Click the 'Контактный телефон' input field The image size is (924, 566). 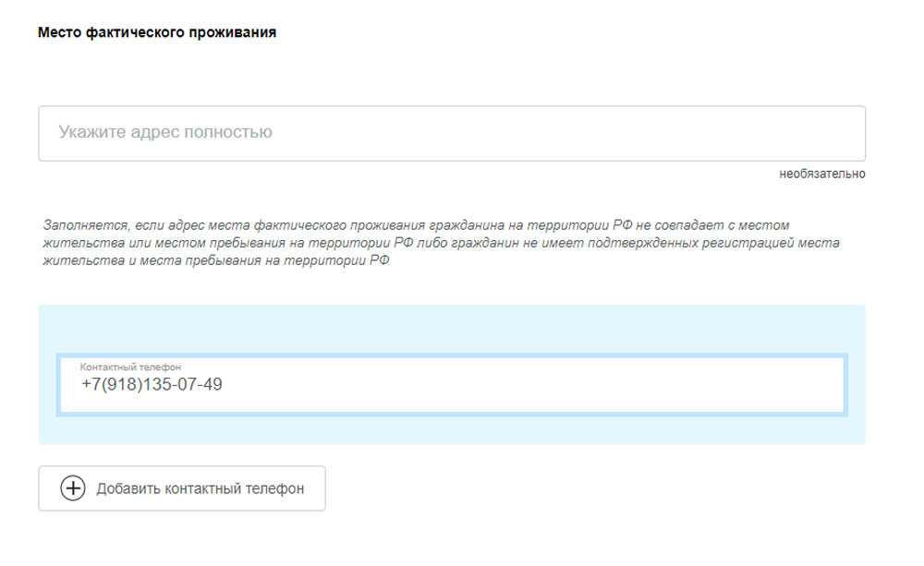(x=451, y=384)
